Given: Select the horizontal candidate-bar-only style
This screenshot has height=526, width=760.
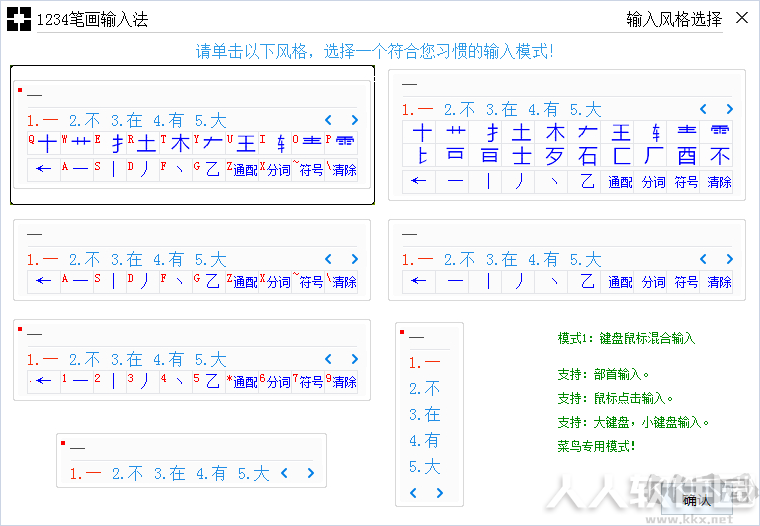Looking at the screenshot, I should click(191, 461).
